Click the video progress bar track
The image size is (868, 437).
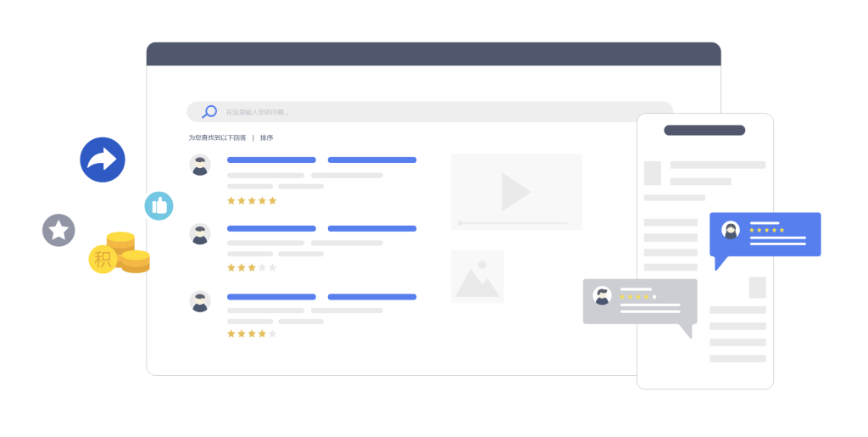click(515, 223)
